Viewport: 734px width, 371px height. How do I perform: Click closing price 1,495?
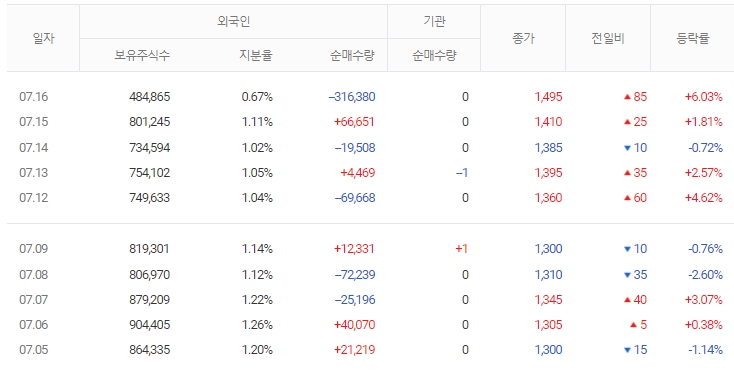[549, 97]
